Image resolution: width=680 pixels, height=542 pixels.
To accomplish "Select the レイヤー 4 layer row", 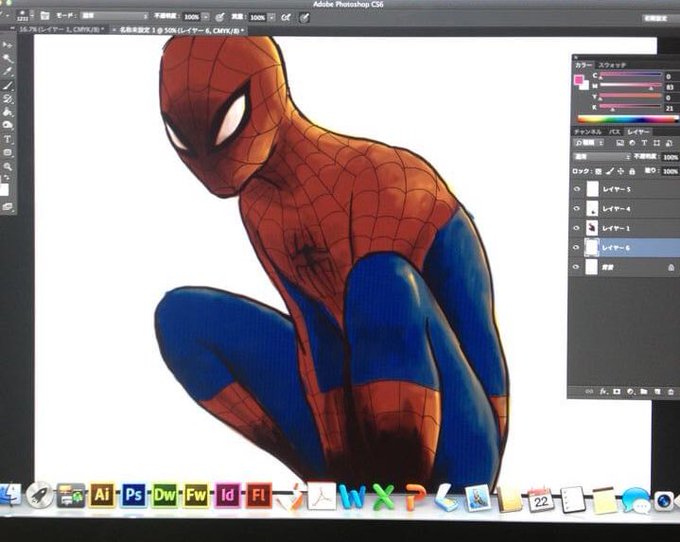I will [x=625, y=209].
